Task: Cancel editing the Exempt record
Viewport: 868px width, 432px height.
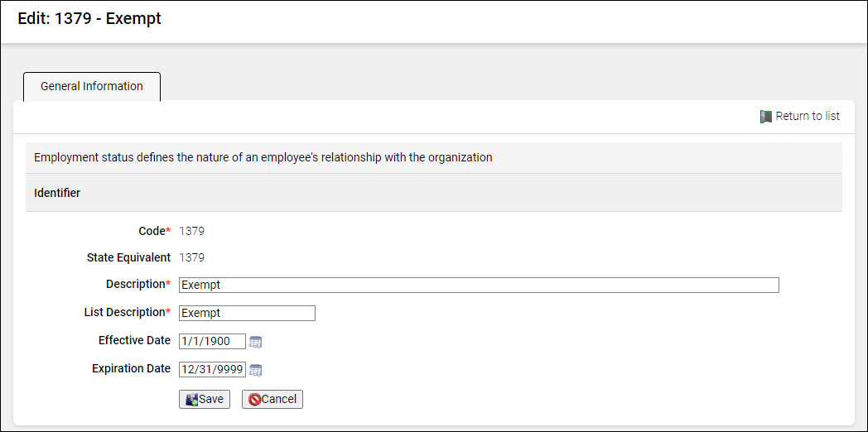Action: pyautogui.click(x=272, y=399)
